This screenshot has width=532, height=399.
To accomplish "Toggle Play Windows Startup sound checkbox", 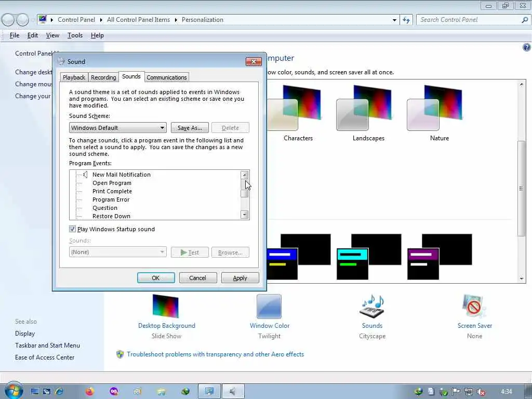I will tap(72, 229).
